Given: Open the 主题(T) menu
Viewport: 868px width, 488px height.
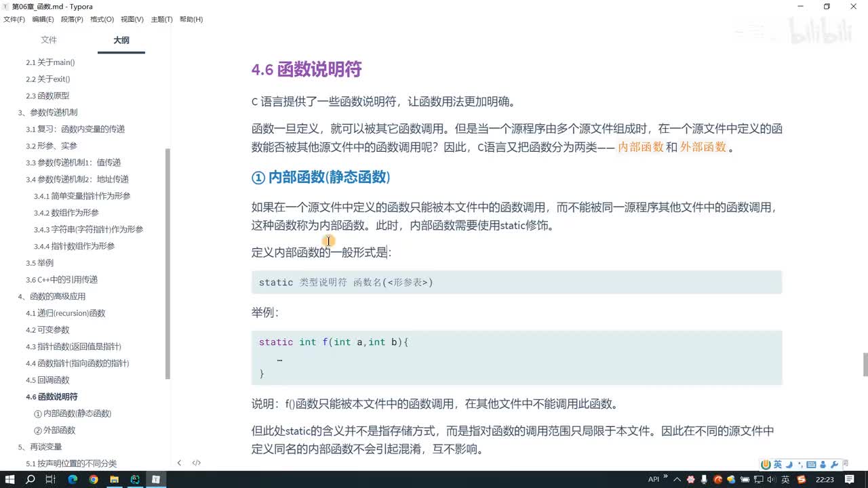Looking at the screenshot, I should point(161,19).
